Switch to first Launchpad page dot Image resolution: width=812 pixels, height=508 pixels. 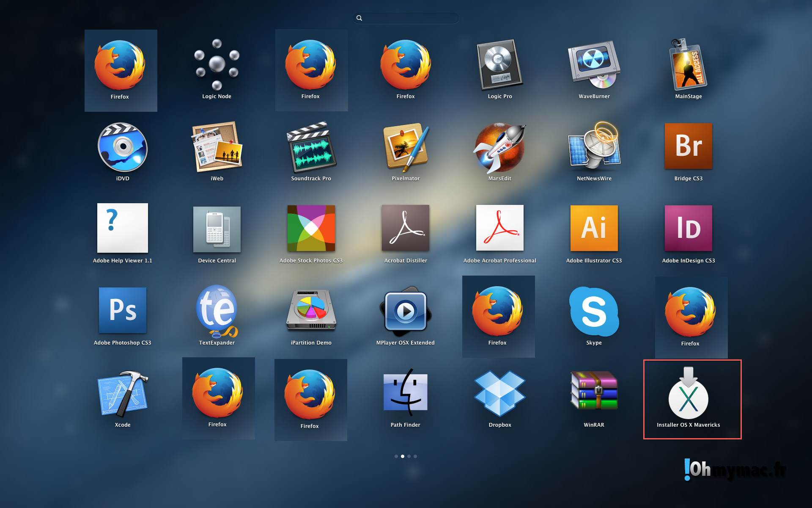coord(396,456)
